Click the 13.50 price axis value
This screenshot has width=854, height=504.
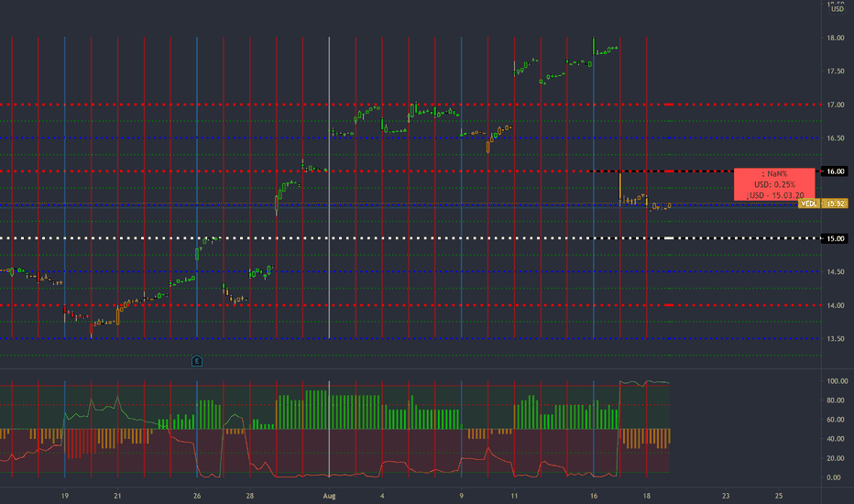[836, 339]
